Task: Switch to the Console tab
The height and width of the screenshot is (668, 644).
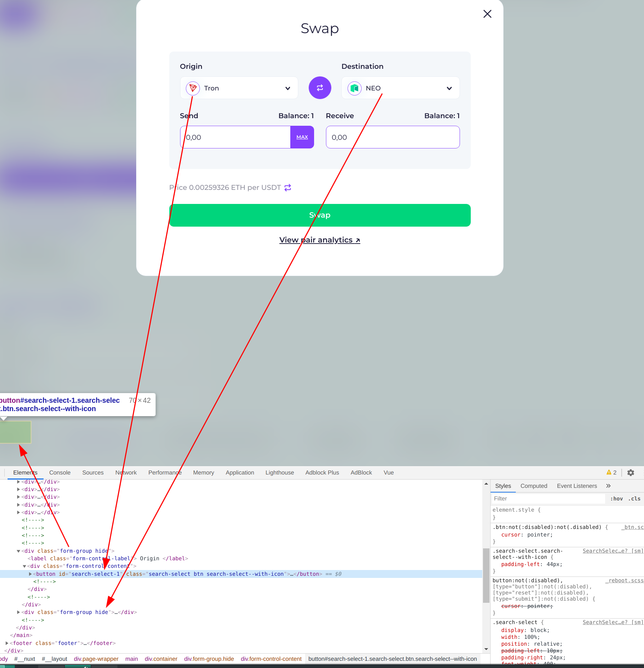Action: (60, 473)
